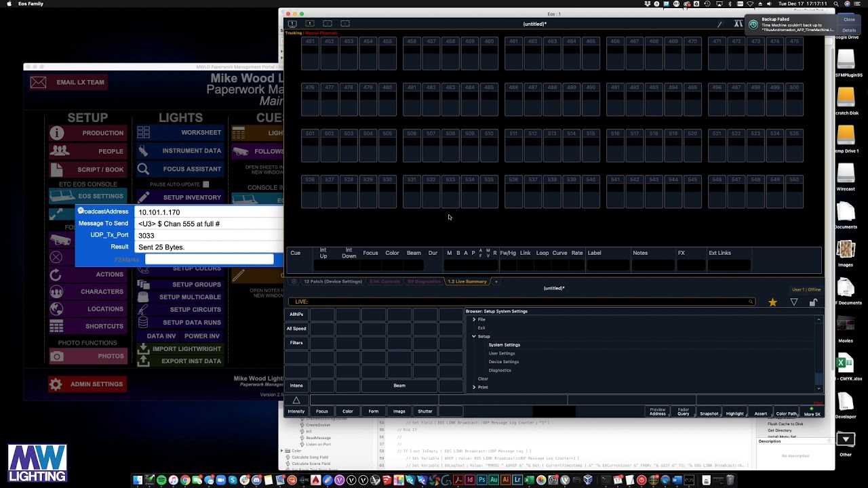The image size is (868, 488).
Task: Click Export Inst Data upload icon
Action: coord(143,361)
